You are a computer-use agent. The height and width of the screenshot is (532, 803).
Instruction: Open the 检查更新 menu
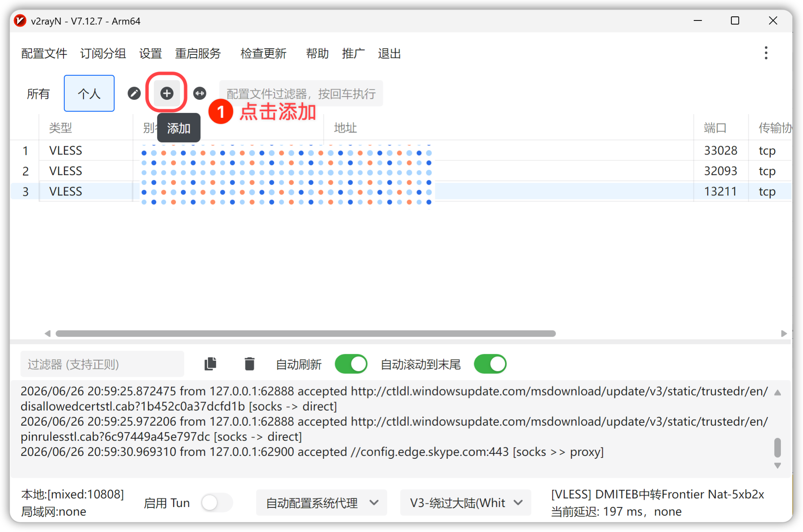[x=263, y=54]
